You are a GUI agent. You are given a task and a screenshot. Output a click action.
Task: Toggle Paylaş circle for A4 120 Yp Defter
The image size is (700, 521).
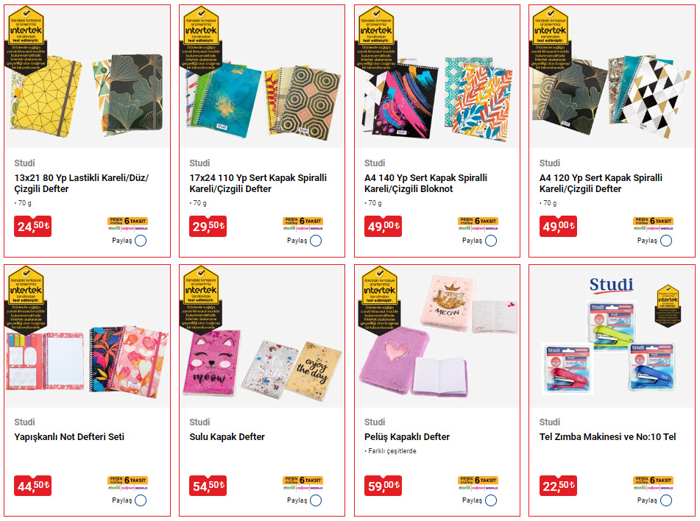(x=666, y=241)
